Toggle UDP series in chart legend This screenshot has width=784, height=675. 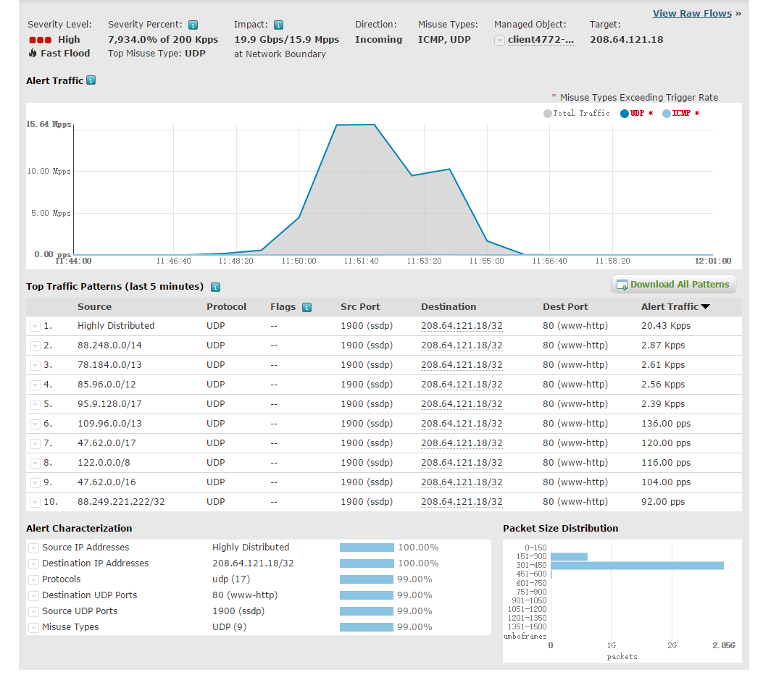coord(636,114)
